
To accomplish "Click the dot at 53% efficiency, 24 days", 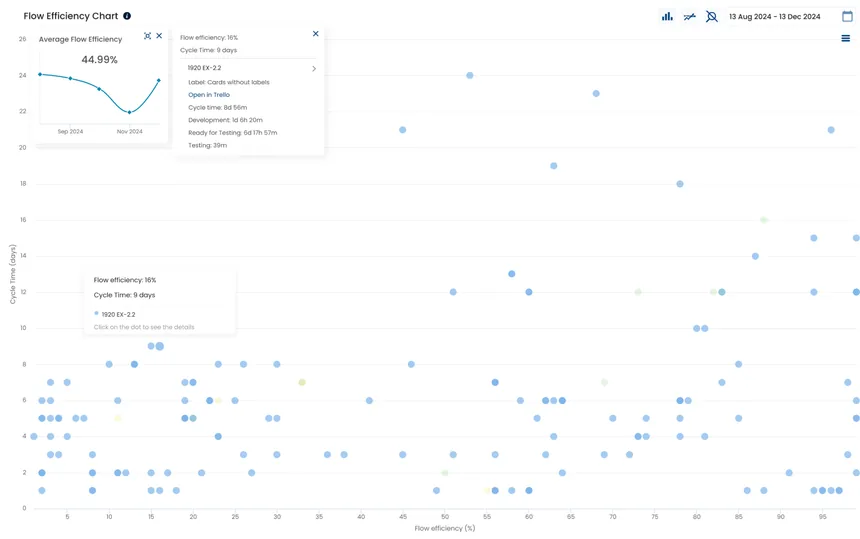I will (x=469, y=75).
